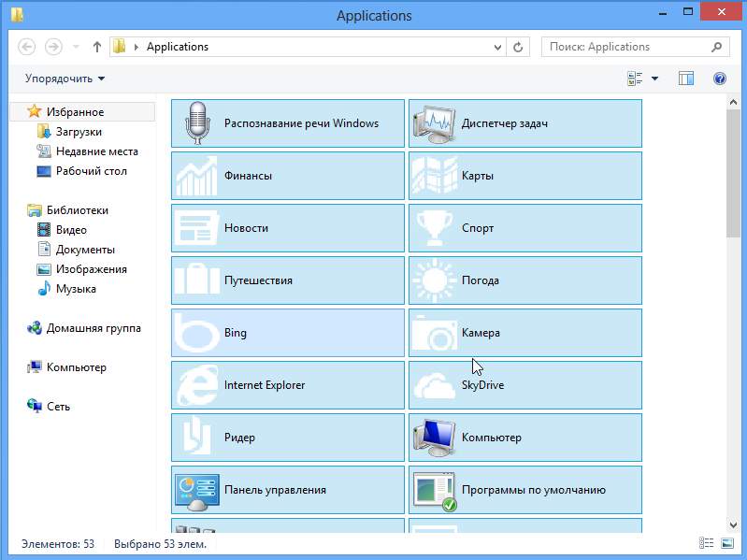Launch the Спорт trophy icon

tap(434, 228)
